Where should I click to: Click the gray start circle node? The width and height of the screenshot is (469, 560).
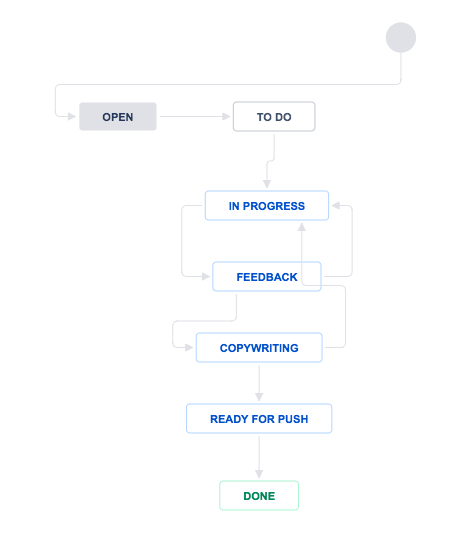tap(401, 38)
